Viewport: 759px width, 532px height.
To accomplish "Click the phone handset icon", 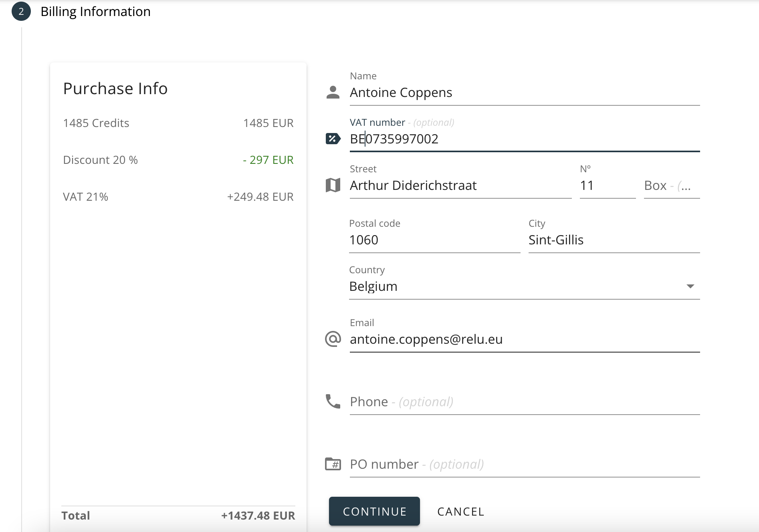I will [333, 401].
